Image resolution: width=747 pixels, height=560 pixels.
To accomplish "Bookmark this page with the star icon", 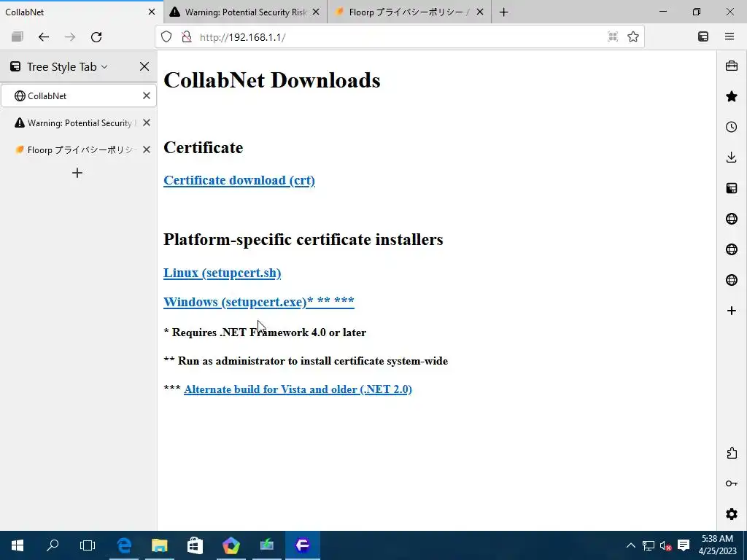I will point(633,36).
